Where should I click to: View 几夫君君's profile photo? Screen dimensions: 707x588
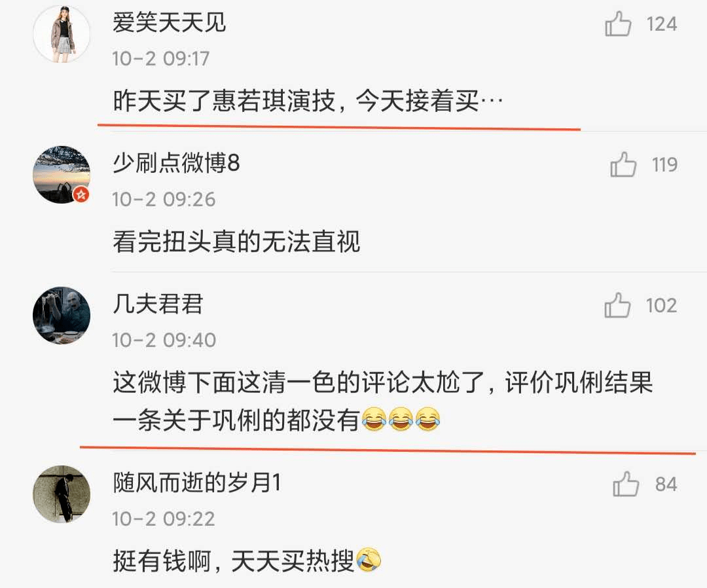click(62, 315)
